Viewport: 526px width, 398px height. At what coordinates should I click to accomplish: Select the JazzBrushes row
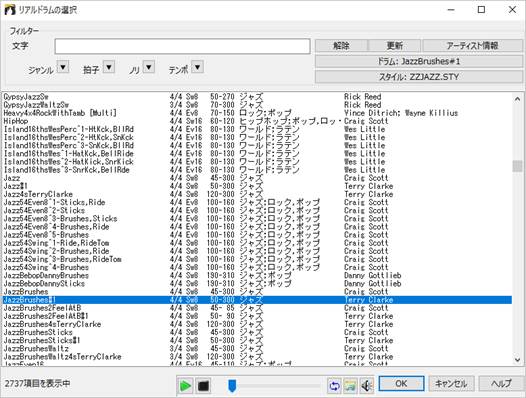click(x=257, y=292)
